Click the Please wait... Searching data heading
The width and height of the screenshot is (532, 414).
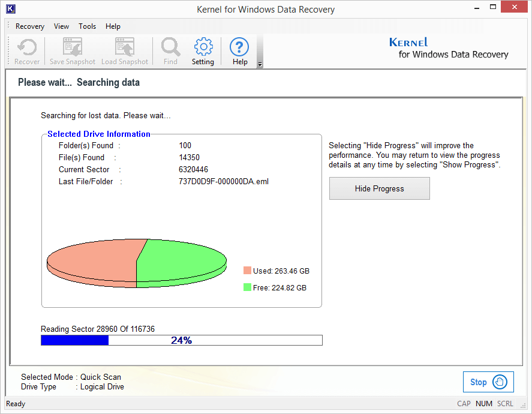(79, 82)
